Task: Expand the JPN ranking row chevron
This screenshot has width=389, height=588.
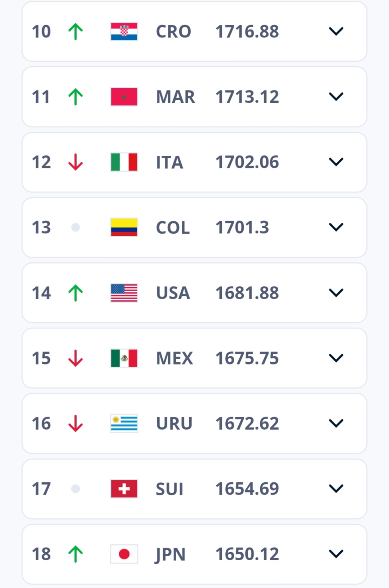Action: click(336, 554)
